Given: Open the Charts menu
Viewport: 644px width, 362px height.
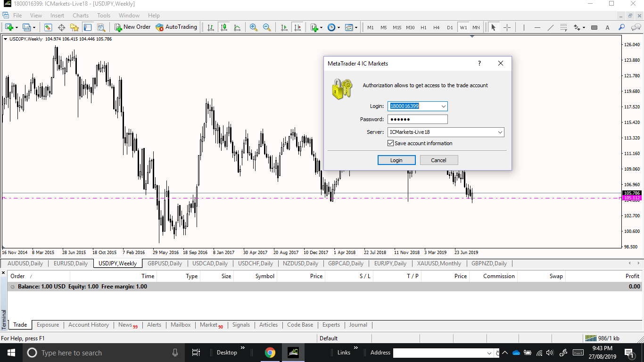Looking at the screenshot, I should [81, 16].
